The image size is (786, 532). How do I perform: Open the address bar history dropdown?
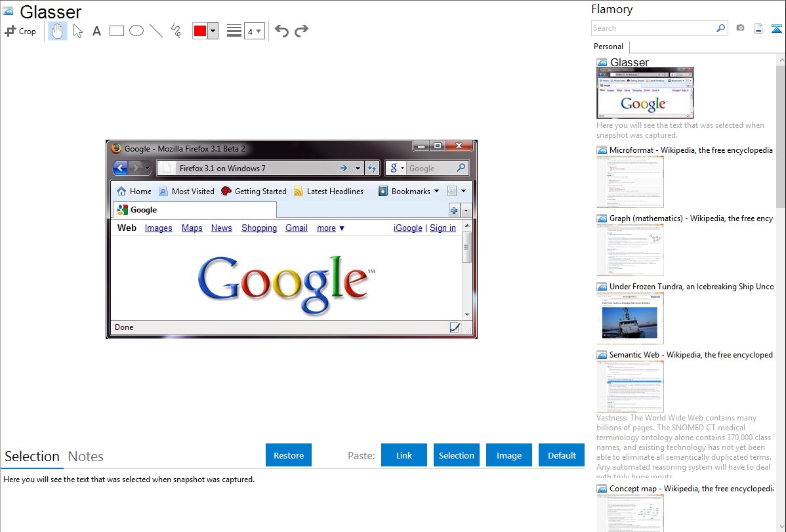click(358, 169)
